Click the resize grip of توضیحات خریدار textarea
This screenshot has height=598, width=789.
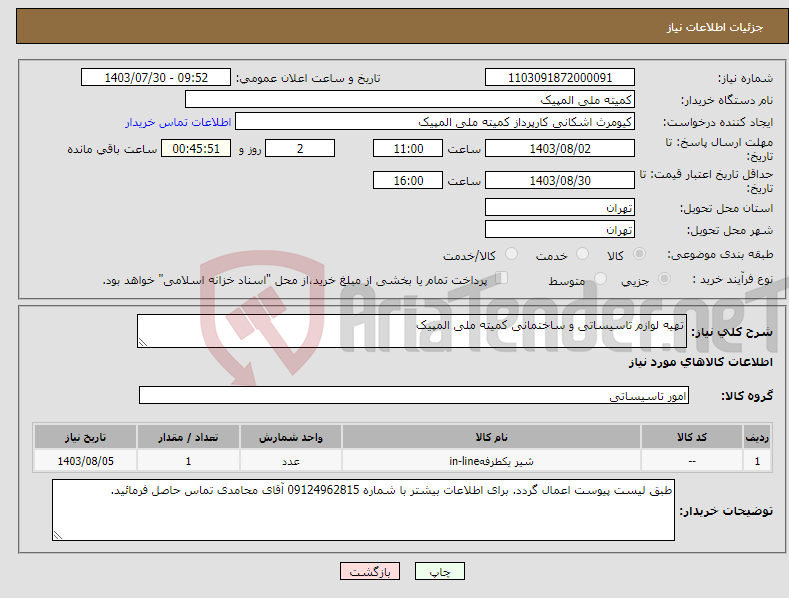click(x=58, y=535)
